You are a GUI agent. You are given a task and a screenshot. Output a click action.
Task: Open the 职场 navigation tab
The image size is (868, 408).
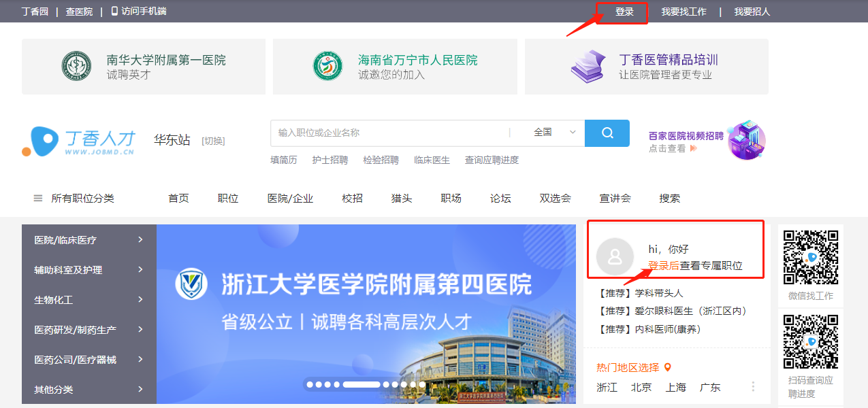tap(451, 199)
